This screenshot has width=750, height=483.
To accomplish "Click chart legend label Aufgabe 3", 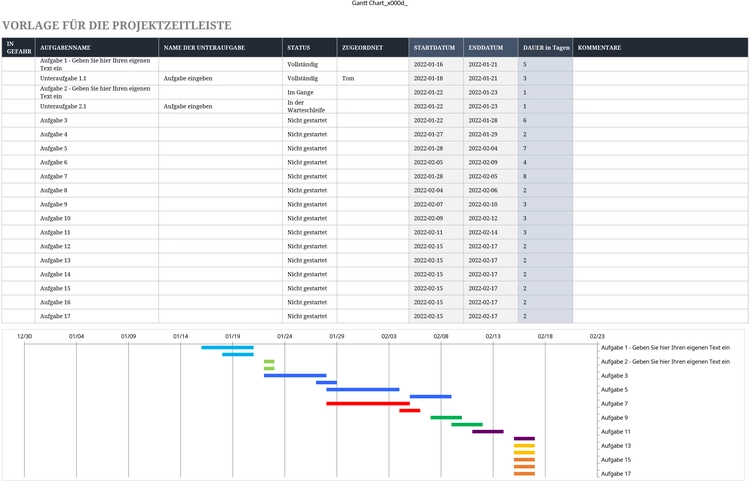I will click(615, 375).
